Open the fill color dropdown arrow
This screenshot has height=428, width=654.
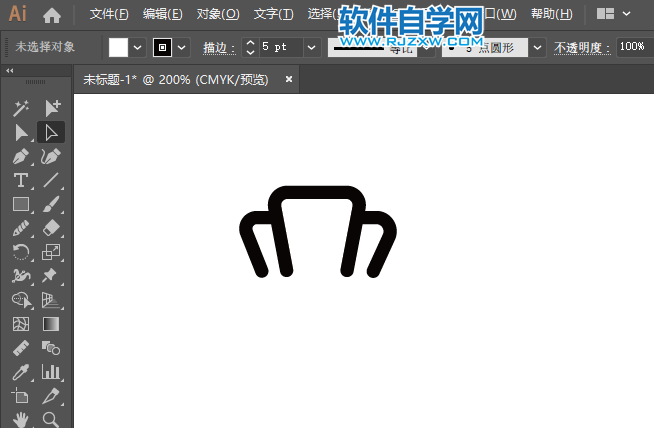138,48
